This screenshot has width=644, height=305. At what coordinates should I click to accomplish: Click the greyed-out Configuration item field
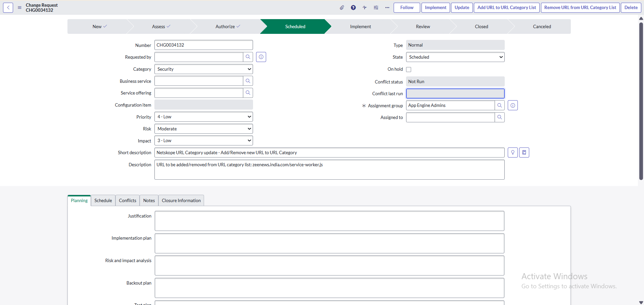(x=204, y=105)
